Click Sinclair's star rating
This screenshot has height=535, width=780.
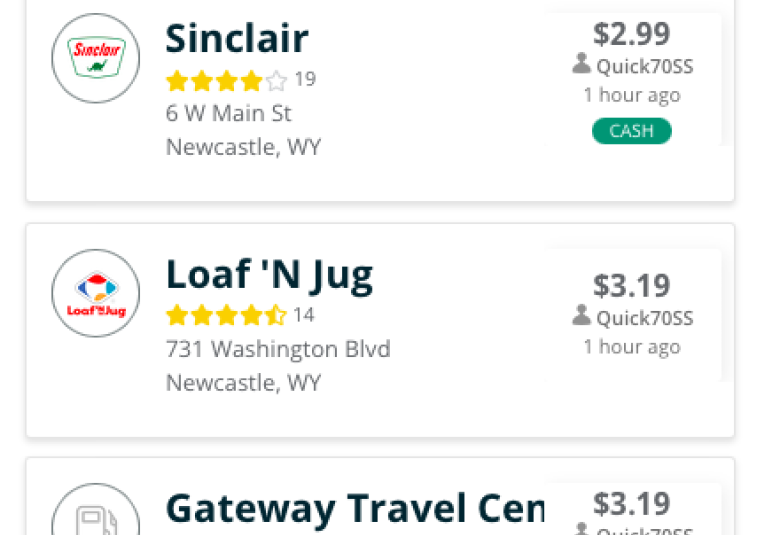point(227,81)
